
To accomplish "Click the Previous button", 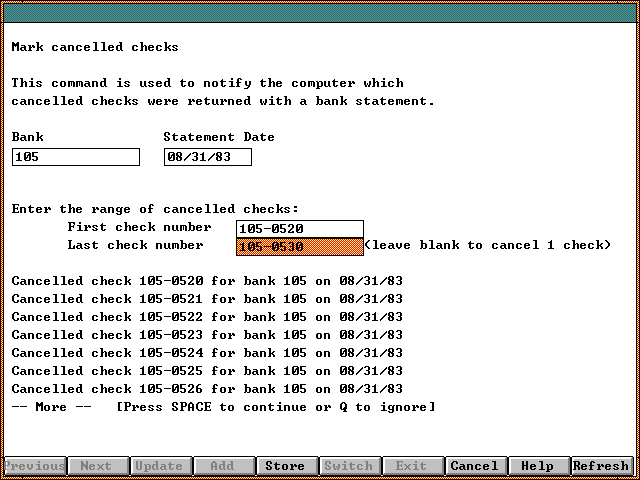I will click(35, 466).
